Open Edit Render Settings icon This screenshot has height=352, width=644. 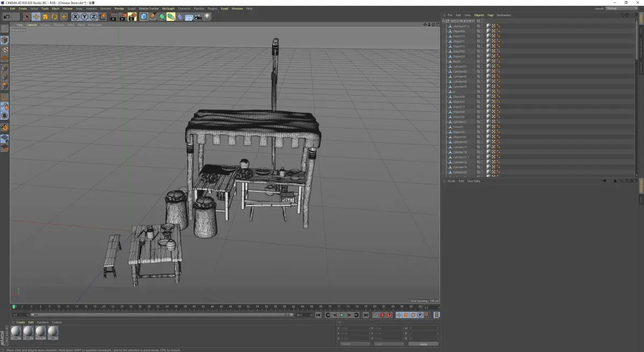coord(132,17)
